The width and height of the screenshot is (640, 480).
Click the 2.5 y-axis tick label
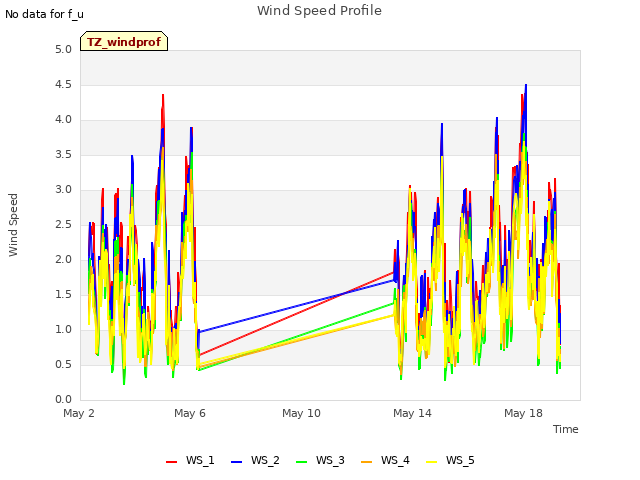click(x=63, y=224)
